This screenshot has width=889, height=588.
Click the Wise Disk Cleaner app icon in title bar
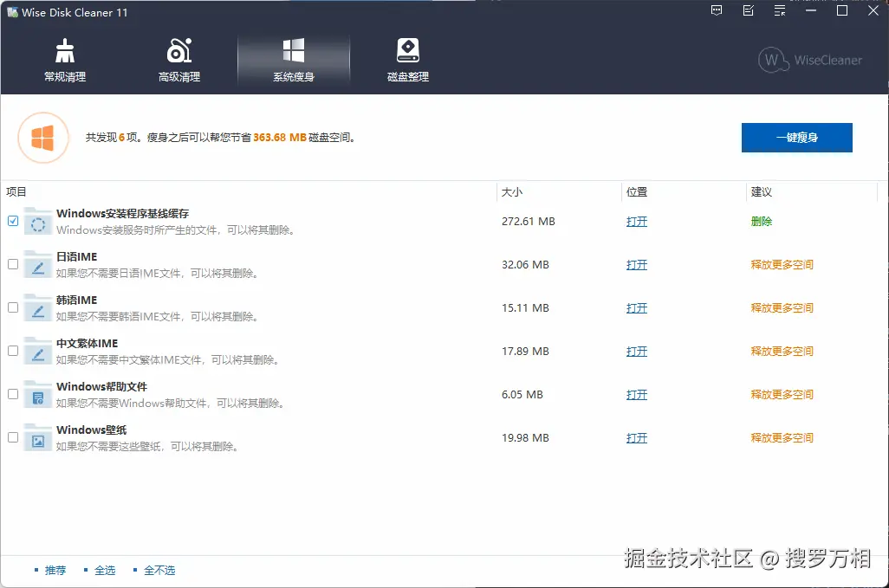[x=12, y=12]
